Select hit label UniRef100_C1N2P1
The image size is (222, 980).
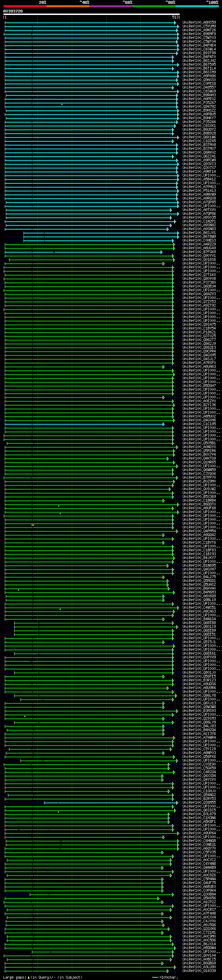click(x=199, y=221)
